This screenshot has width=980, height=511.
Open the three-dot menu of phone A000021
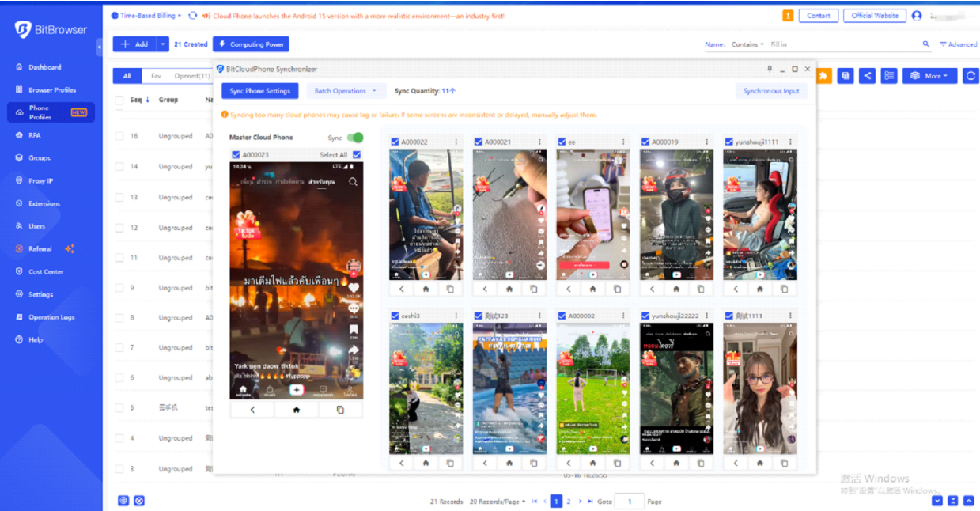(539, 142)
